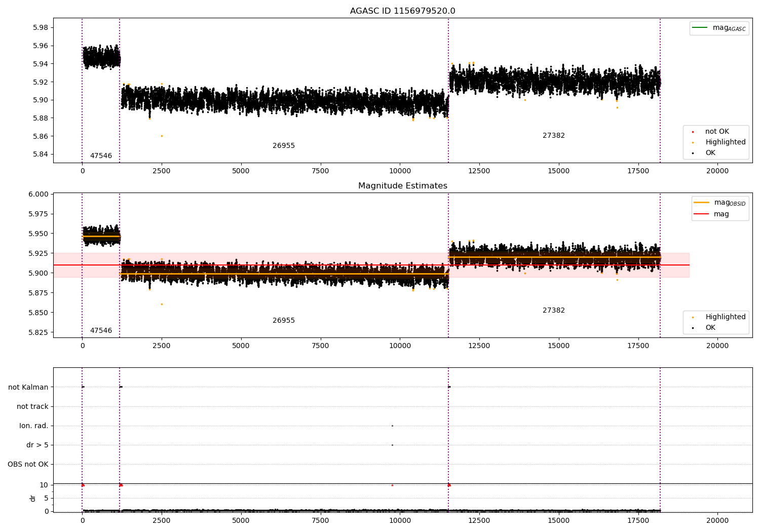Click the 47546 obsid label in middle plot
The width and height of the screenshot is (760, 532).
[x=101, y=330]
